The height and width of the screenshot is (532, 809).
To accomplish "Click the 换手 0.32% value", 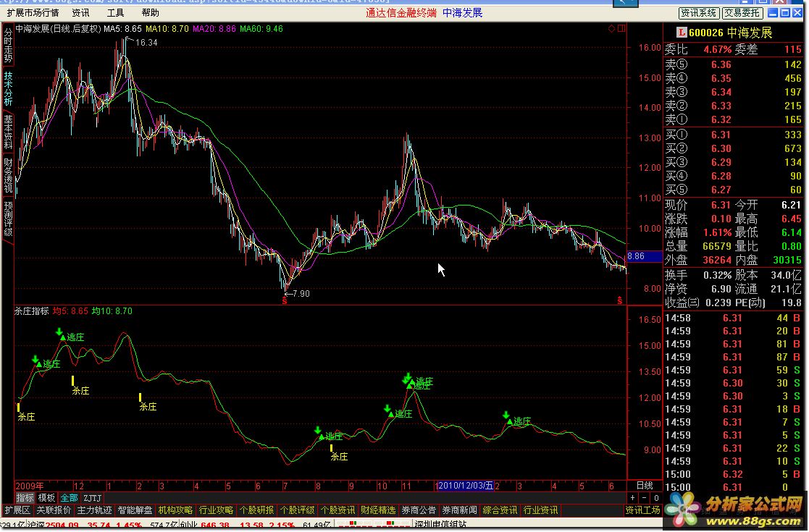I will (717, 275).
